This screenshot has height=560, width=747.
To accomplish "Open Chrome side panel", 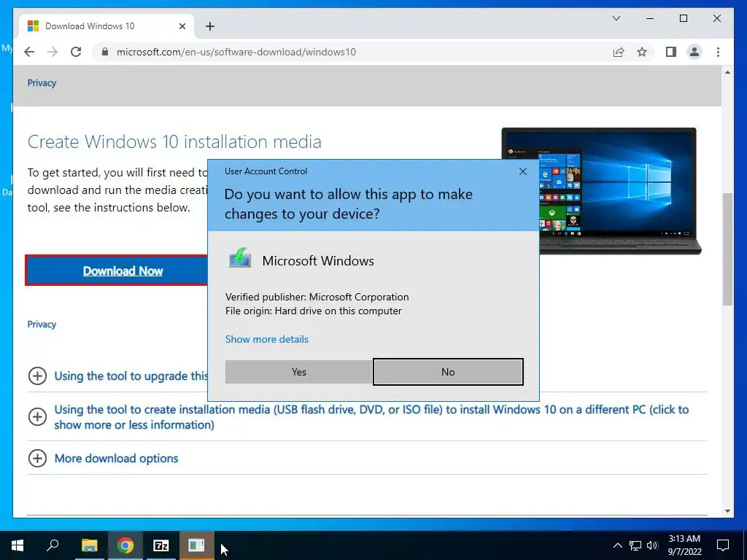I will click(671, 52).
